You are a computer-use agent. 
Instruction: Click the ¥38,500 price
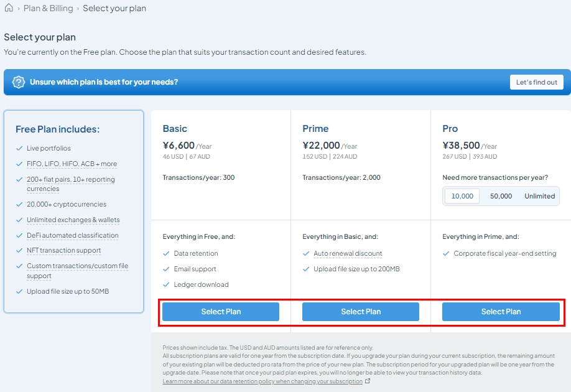click(x=461, y=146)
